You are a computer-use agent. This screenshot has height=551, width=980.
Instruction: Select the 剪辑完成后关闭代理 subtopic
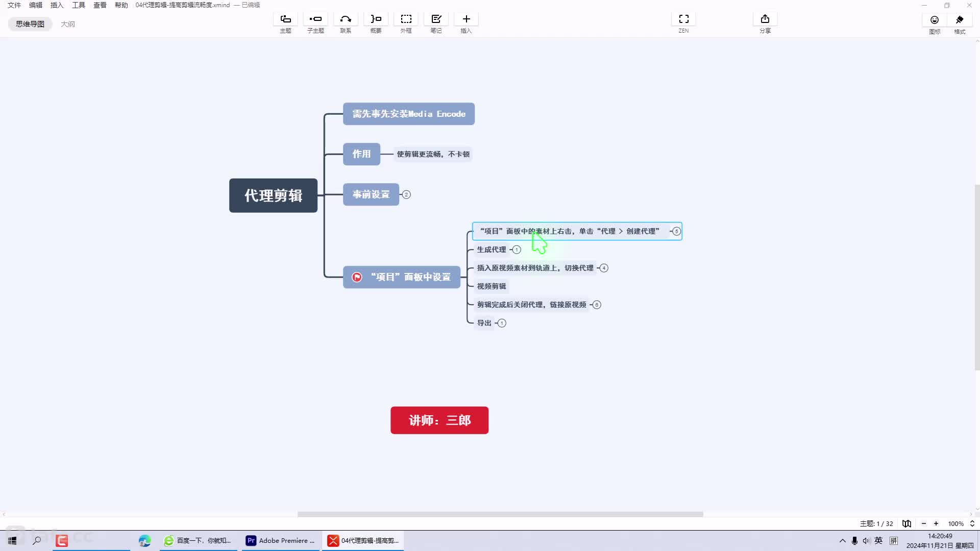point(532,305)
